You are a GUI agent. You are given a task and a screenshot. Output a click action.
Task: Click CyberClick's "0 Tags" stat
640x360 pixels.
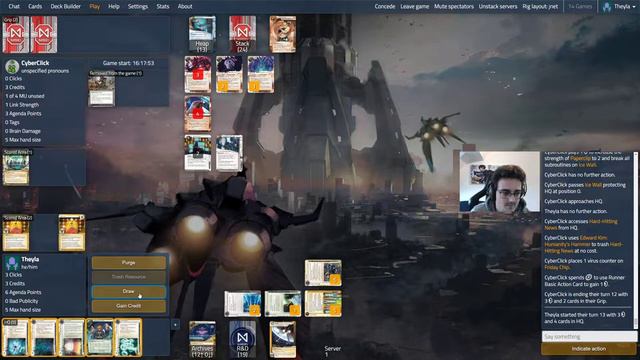pos(12,122)
